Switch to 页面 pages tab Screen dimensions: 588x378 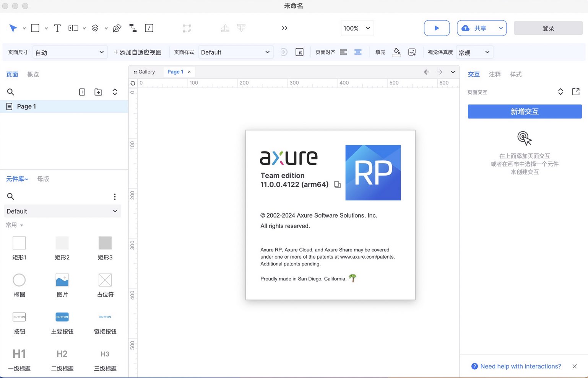(x=12, y=74)
